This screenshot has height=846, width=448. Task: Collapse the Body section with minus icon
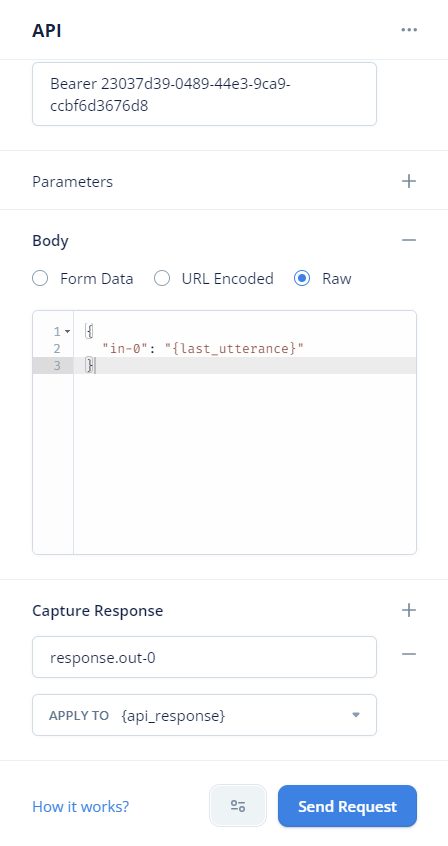tap(409, 240)
